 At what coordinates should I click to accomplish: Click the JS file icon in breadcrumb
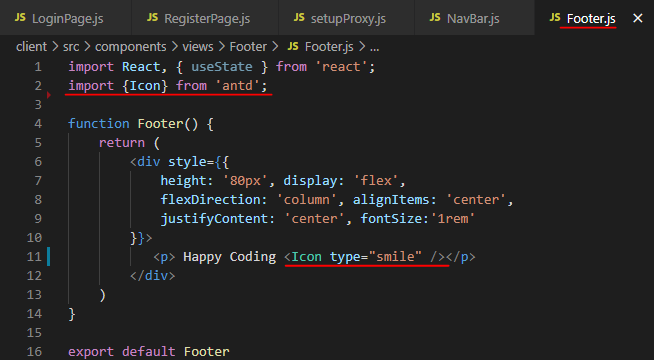pos(293,46)
